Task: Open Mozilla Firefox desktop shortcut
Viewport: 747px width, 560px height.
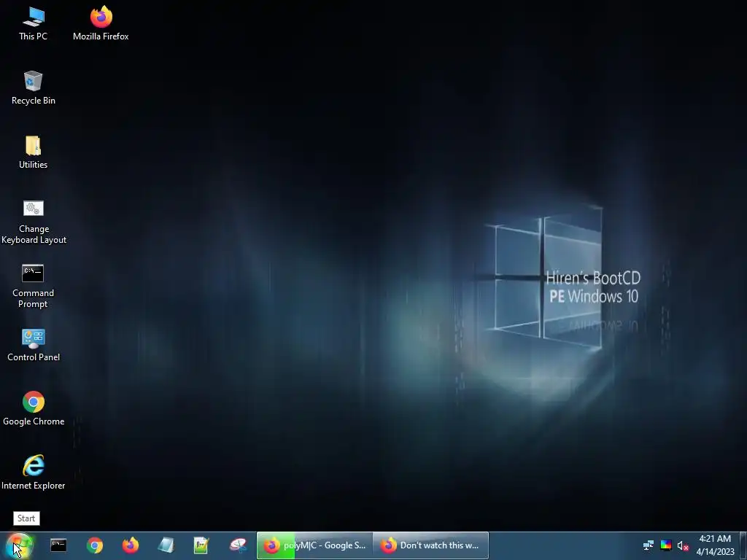Action: [101, 24]
